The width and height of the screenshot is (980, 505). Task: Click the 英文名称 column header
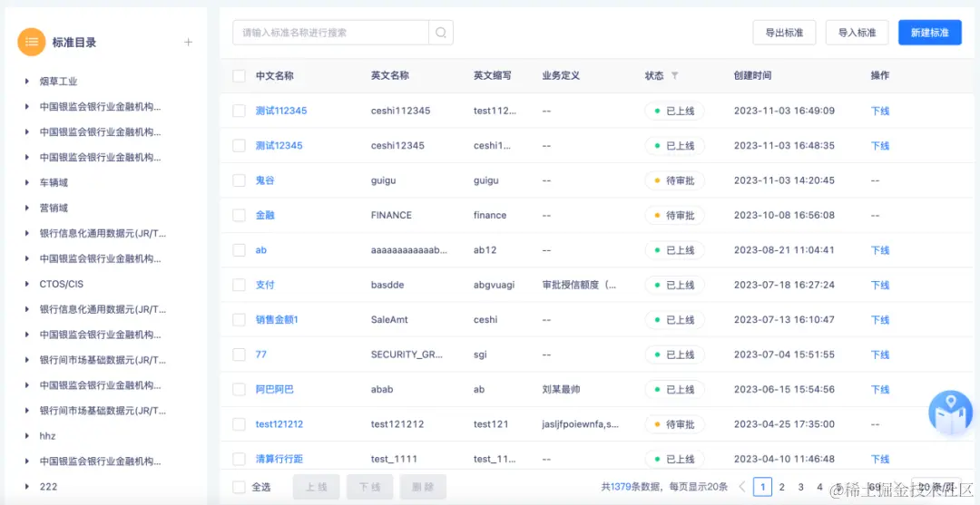(x=390, y=75)
